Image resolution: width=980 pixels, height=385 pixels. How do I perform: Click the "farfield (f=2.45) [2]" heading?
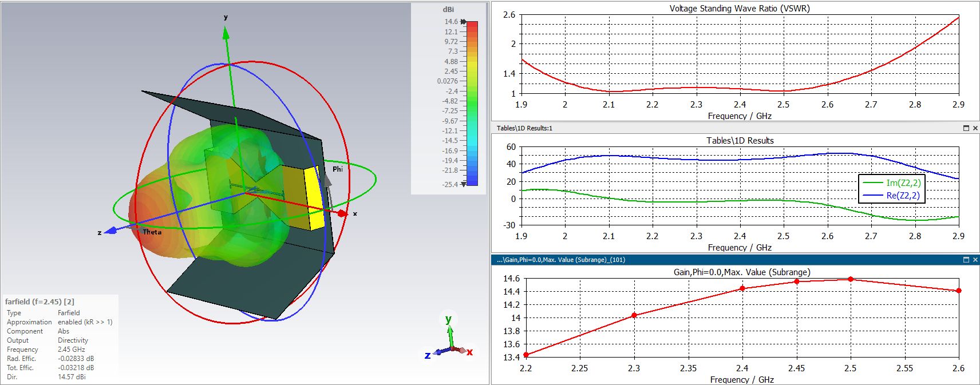pos(39,301)
